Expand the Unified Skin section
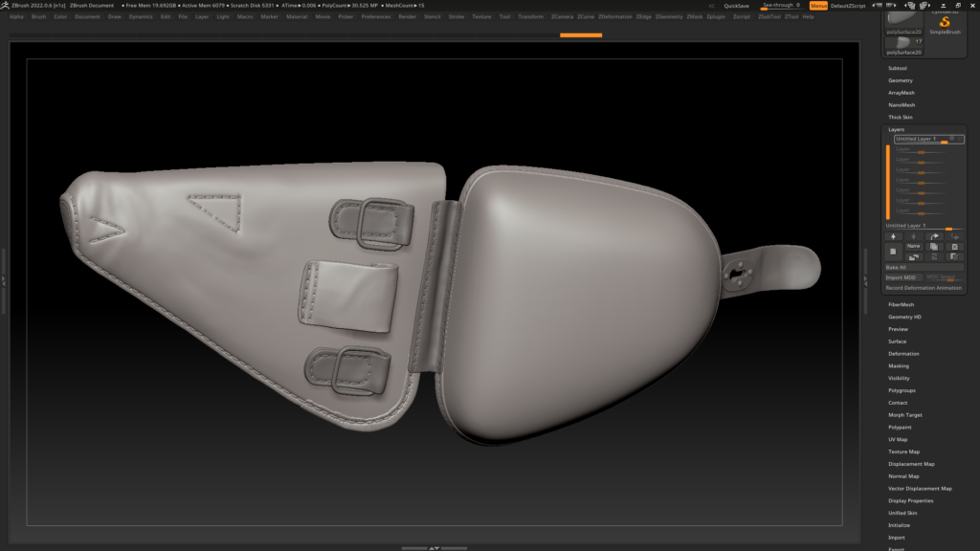980x551 pixels. click(902, 513)
